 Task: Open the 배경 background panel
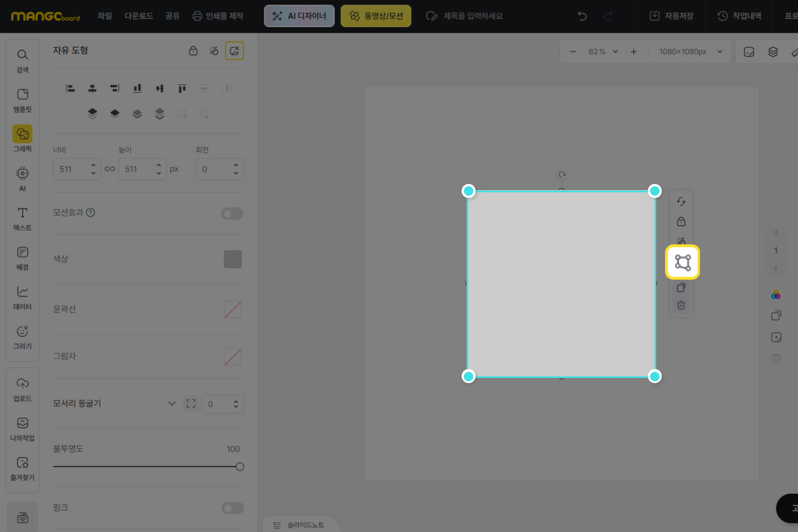22,258
